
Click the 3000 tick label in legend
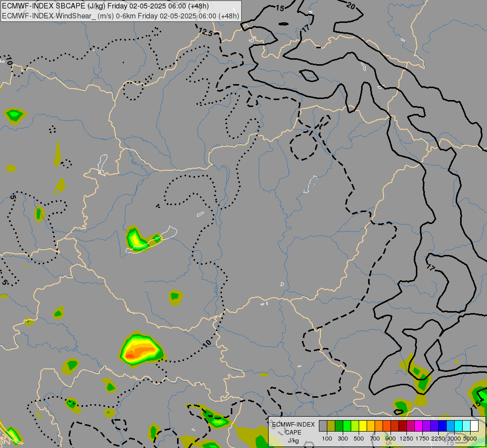coord(454,439)
